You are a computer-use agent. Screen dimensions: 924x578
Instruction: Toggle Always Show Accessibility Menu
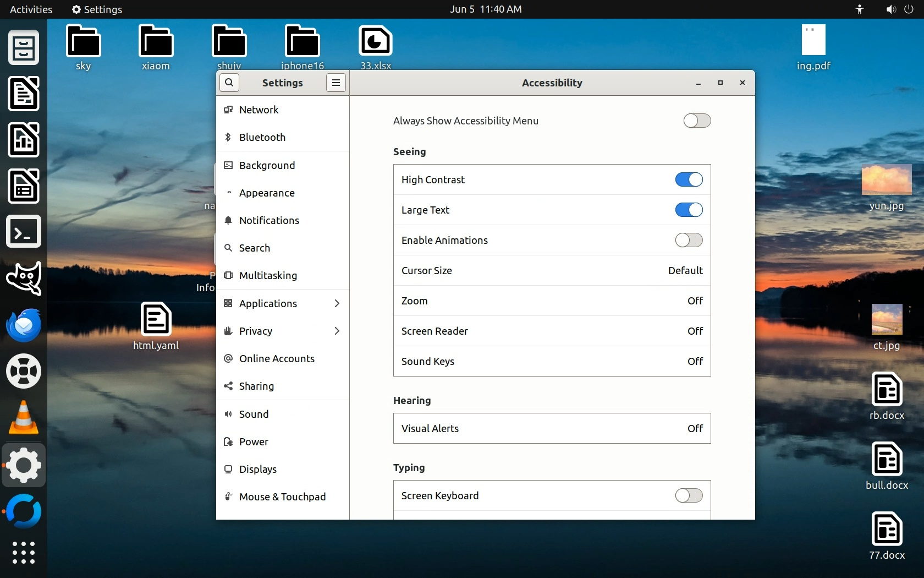(697, 121)
